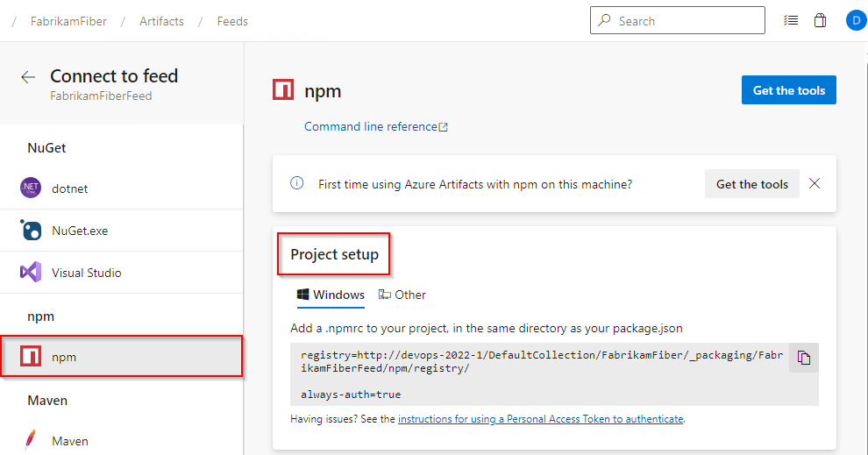Viewport: 868px width, 455px height.
Task: Click the large npm logo in header
Action: point(283,89)
